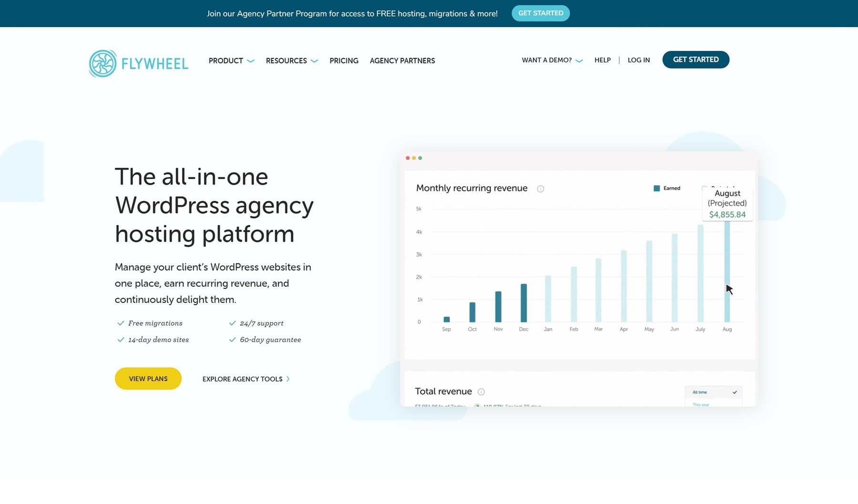Click the Free migrations checkmark icon

[x=120, y=323]
